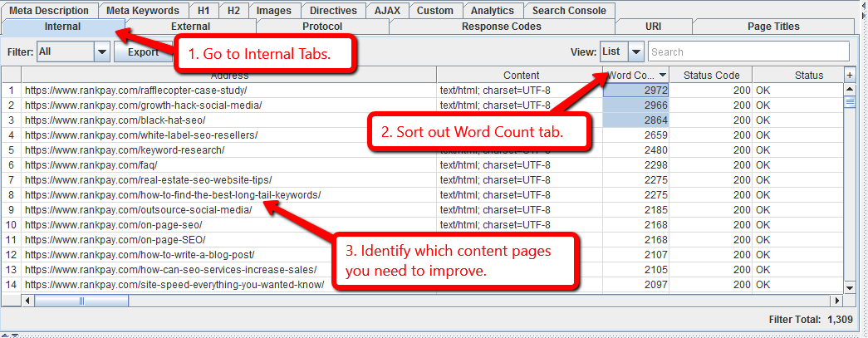868x338 pixels.
Task: Open the Response Codes tab
Action: tap(502, 26)
